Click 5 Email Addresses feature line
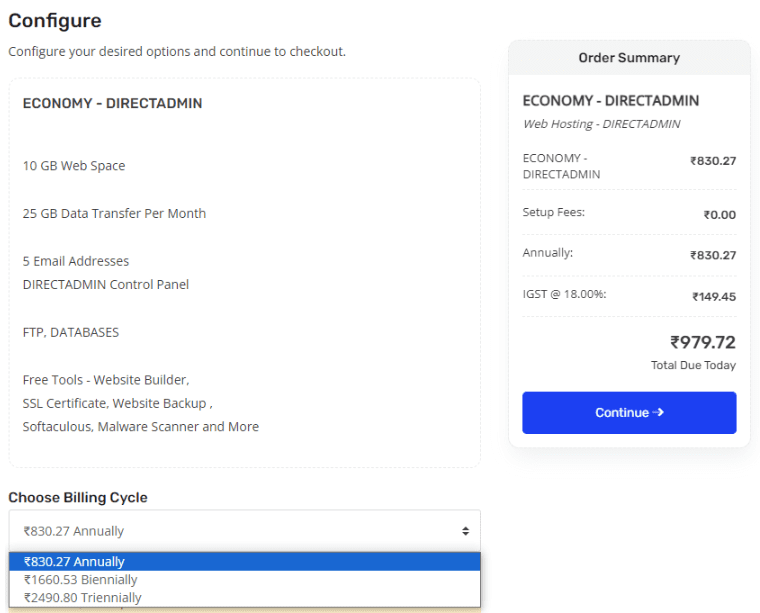 76,261
